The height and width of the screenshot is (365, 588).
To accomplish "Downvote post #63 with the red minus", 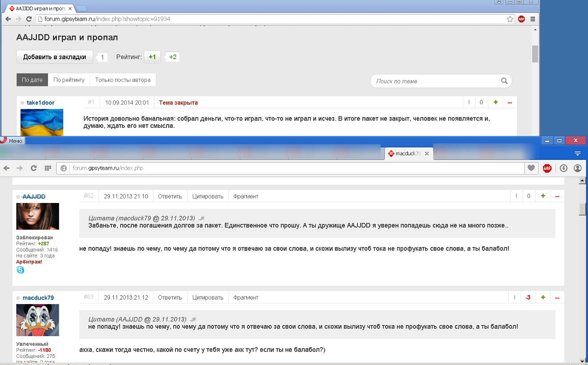I will tap(557, 297).
